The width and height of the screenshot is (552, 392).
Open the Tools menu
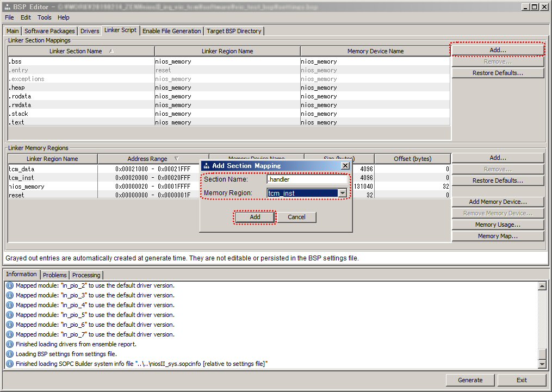tap(45, 17)
